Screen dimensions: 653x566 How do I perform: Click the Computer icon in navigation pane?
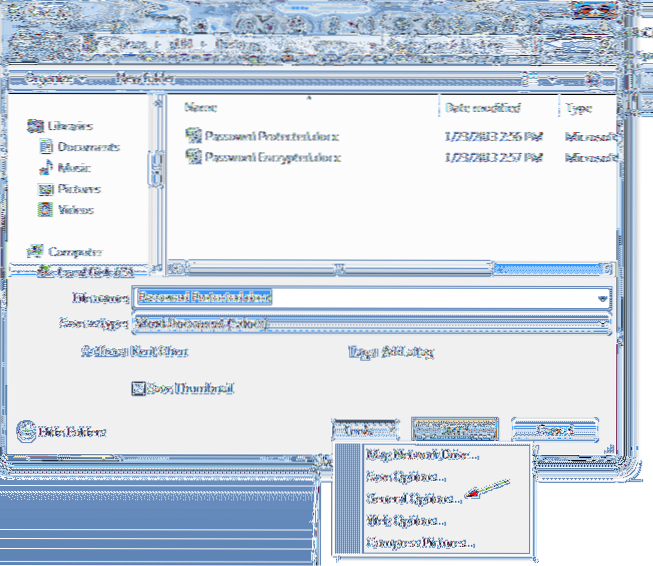[x=35, y=252]
